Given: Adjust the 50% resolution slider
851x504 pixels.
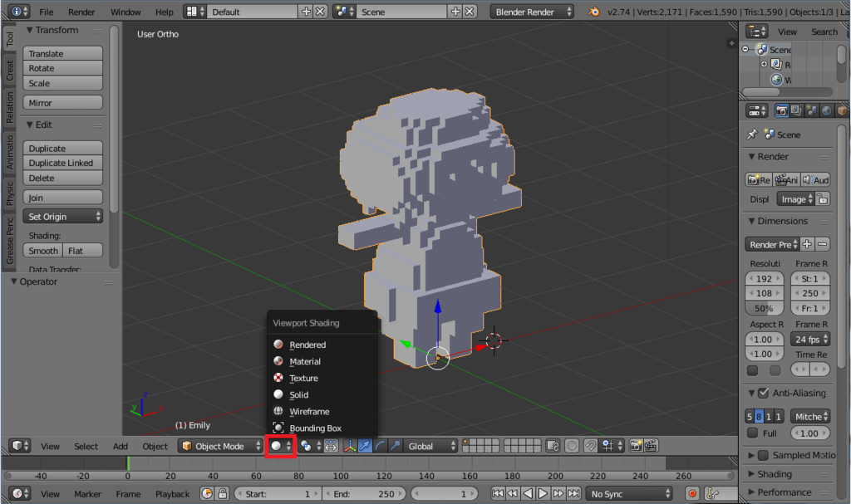Looking at the screenshot, I should pos(765,308).
